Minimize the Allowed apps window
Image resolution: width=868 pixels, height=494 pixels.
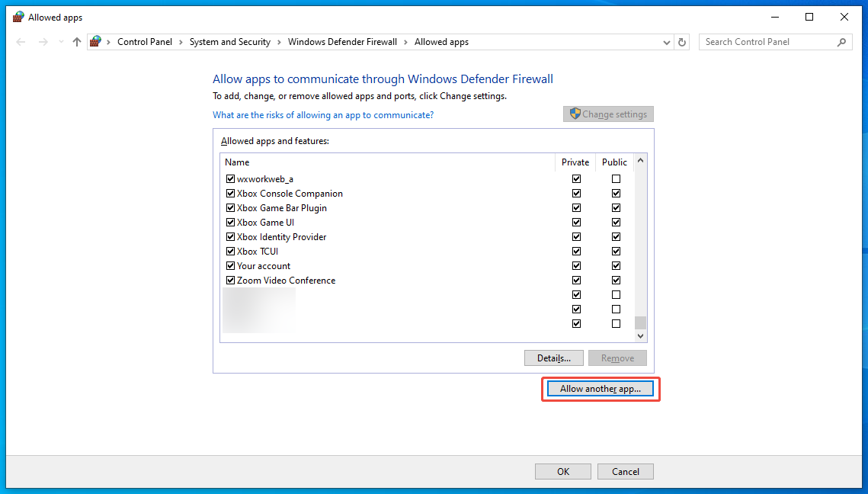pos(774,18)
